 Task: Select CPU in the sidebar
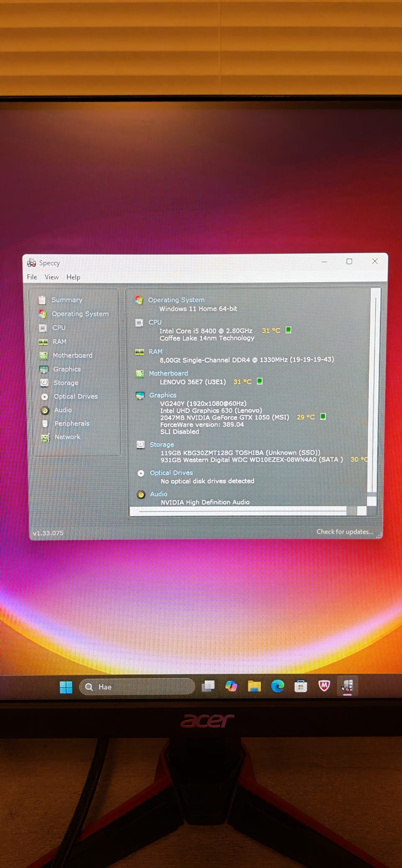click(59, 328)
